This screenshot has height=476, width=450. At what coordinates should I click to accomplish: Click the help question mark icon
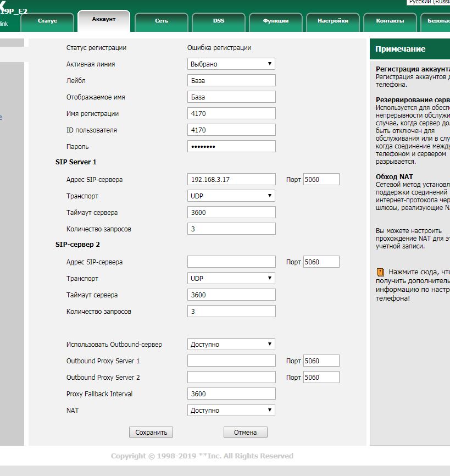point(380,272)
